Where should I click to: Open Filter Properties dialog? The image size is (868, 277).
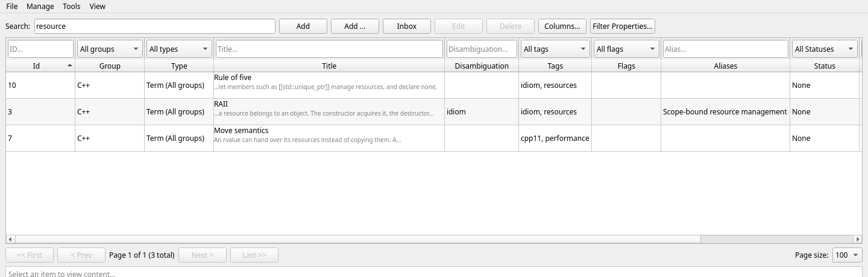point(623,26)
